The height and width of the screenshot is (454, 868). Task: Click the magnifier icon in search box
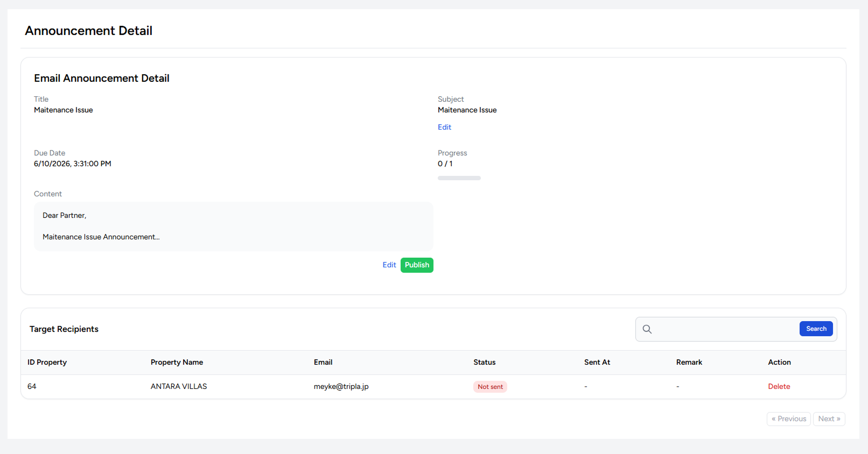point(647,329)
